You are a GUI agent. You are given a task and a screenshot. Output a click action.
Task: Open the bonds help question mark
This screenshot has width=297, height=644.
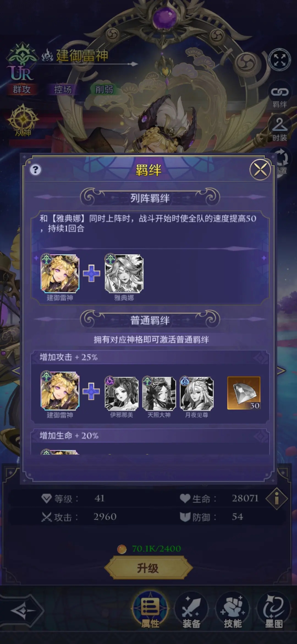pyautogui.click(x=35, y=170)
